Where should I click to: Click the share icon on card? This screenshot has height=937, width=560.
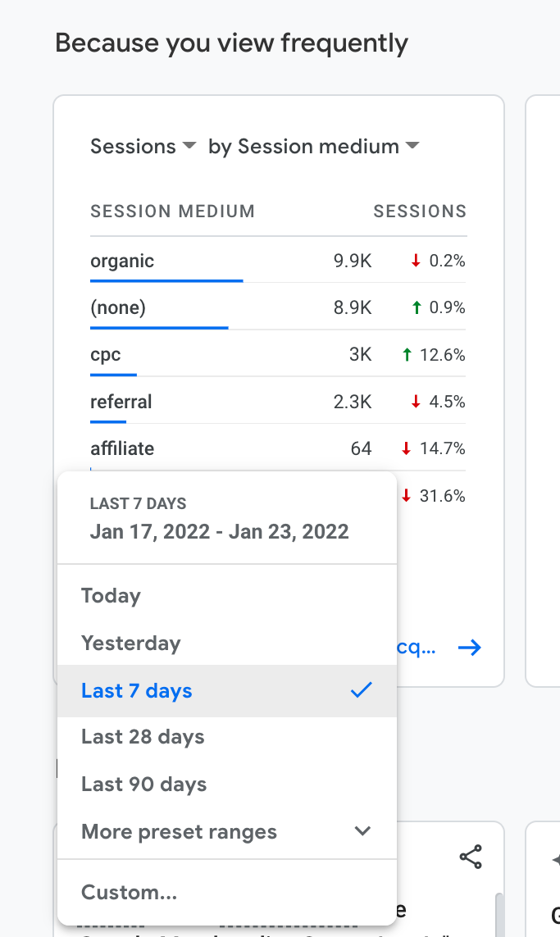471,858
